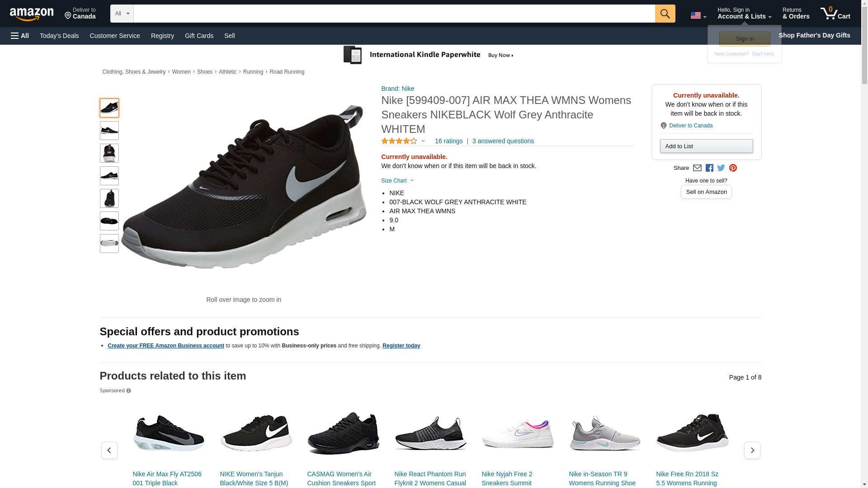Viewport: 868px width, 488px height.
Task: Expand the Size Chart
Action: [397, 181]
